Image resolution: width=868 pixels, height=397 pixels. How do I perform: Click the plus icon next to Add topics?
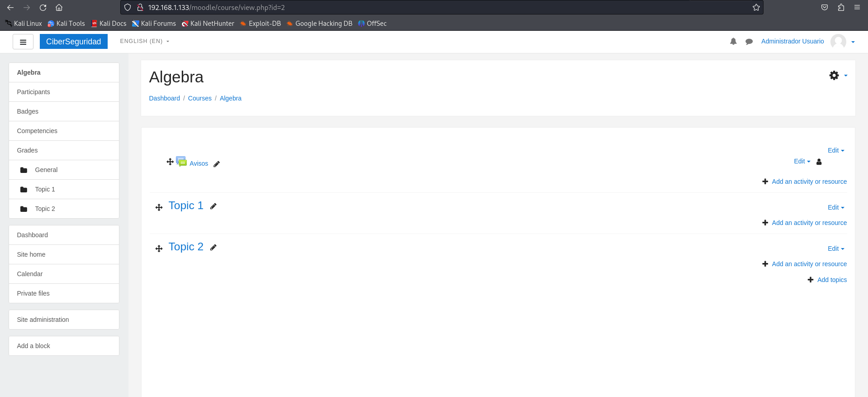pos(811,280)
